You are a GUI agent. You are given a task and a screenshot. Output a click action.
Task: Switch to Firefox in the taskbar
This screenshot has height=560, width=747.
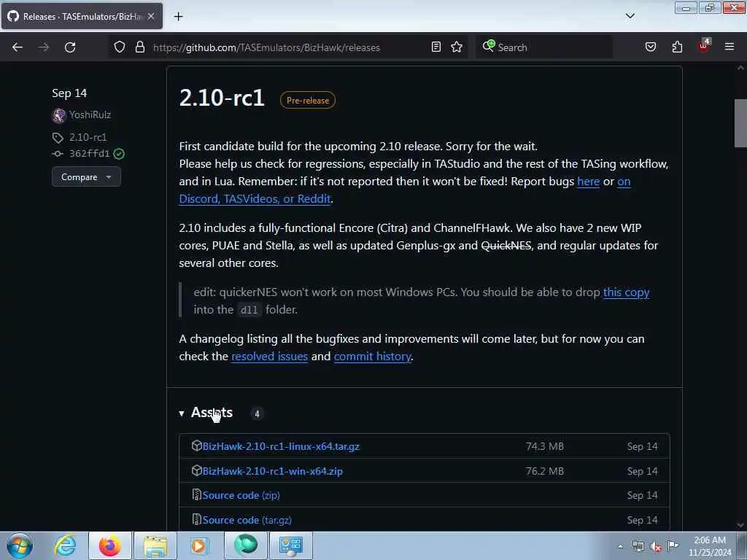click(x=110, y=545)
